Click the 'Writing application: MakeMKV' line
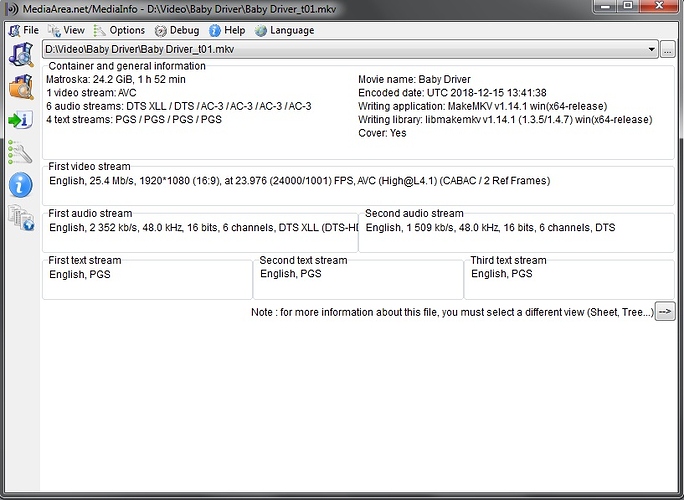The height and width of the screenshot is (500, 684). (x=482, y=106)
